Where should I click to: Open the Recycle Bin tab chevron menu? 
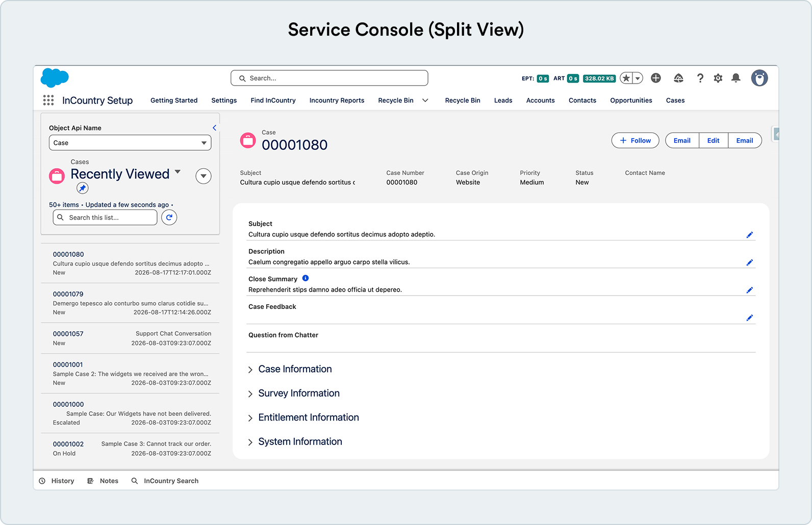coord(425,100)
